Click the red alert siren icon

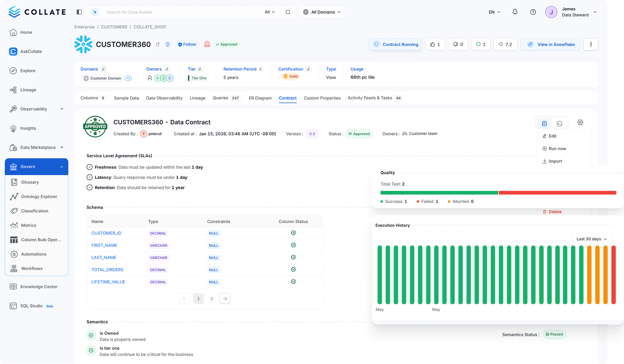point(207,44)
